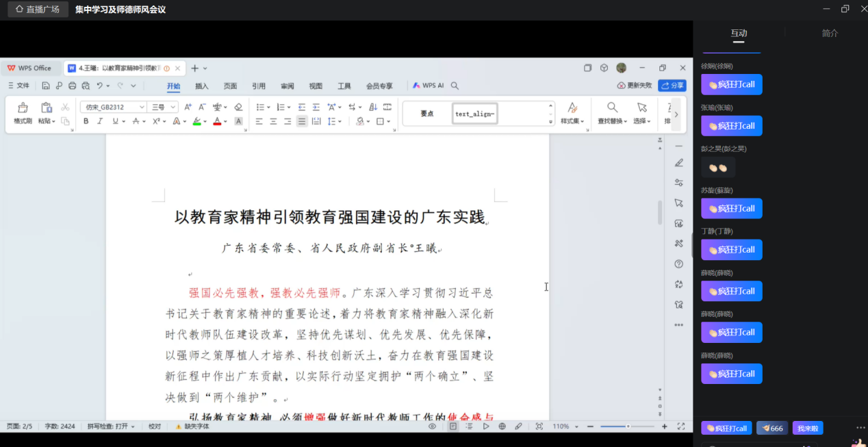Switch to the 引用 ribbon tab

[259, 86]
